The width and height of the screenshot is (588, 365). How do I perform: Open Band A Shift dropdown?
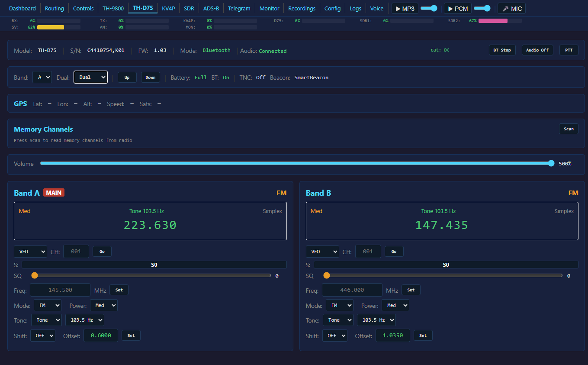tap(43, 336)
